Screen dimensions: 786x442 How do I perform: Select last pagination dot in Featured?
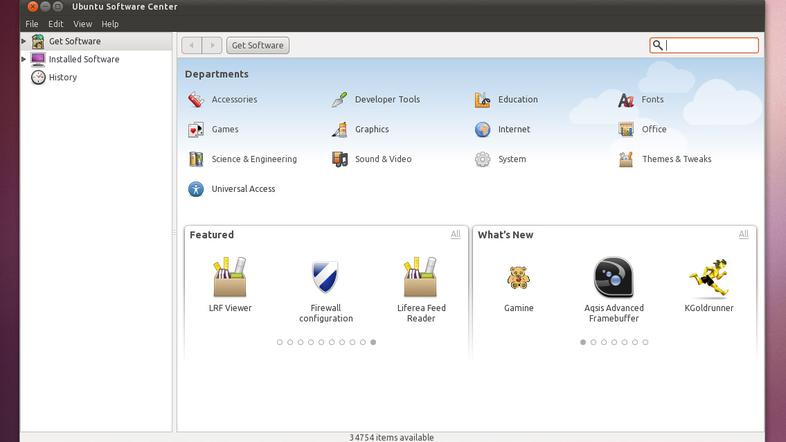(373, 342)
